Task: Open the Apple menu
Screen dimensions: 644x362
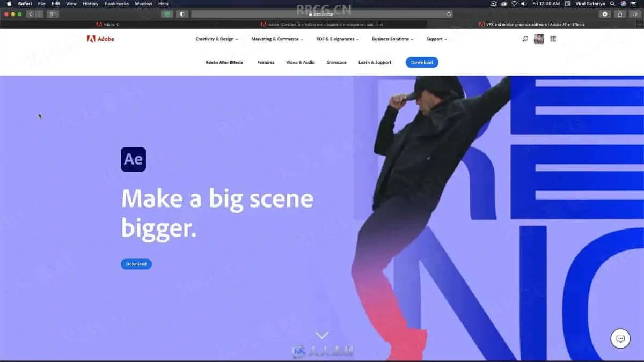Action: coord(9,4)
